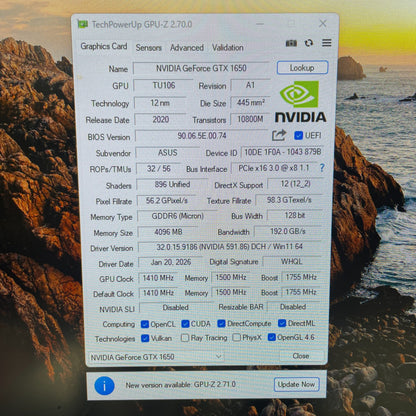This screenshot has height=416, width=416.
Task: Click the BIOS Version field 90.06.5E.00.74
Action: tap(202, 136)
